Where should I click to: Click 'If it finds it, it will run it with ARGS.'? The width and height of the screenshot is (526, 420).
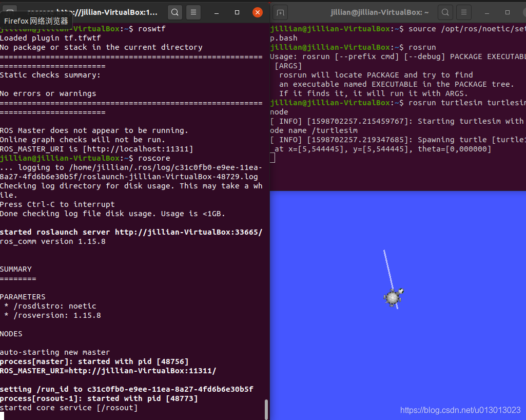(x=374, y=93)
